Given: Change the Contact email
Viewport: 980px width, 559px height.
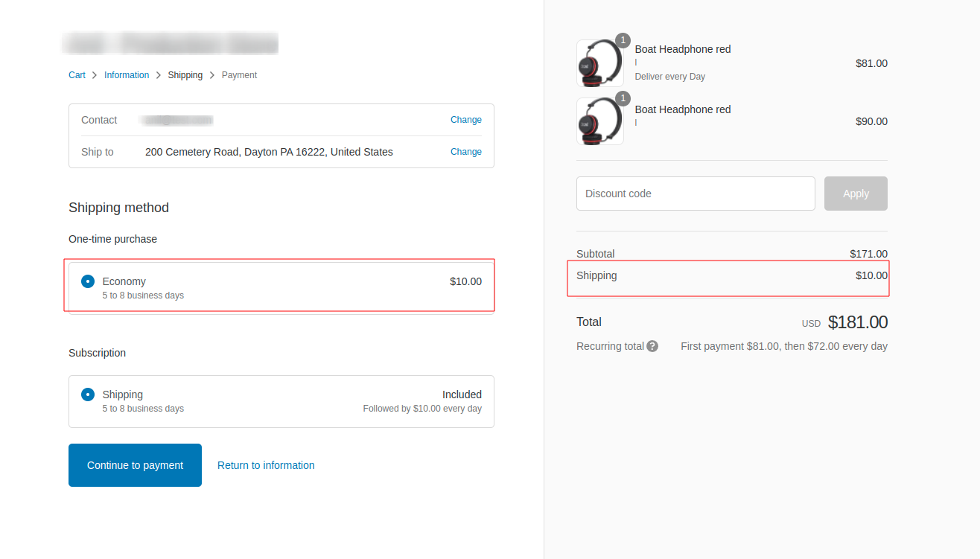Looking at the screenshot, I should click(x=465, y=120).
